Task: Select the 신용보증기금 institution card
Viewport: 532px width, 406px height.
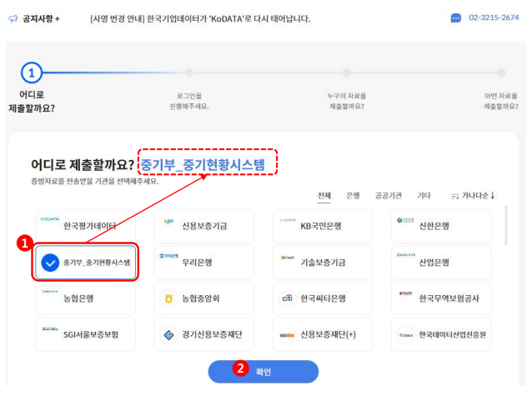Action: pyautogui.click(x=204, y=226)
